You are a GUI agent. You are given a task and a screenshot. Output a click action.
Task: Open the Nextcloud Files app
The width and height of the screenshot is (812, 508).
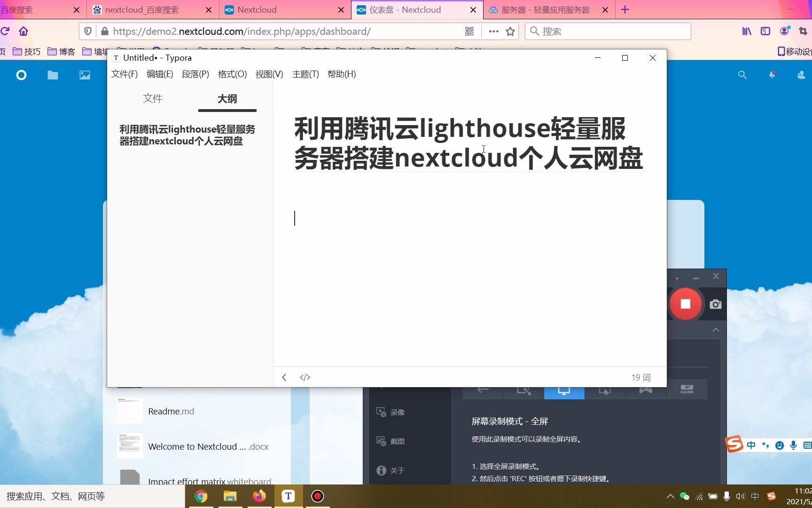click(x=53, y=75)
